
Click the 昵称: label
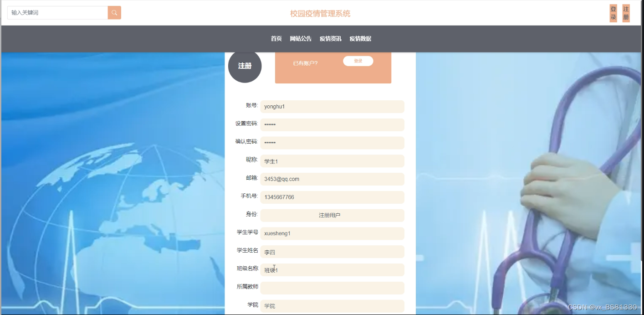(x=252, y=160)
